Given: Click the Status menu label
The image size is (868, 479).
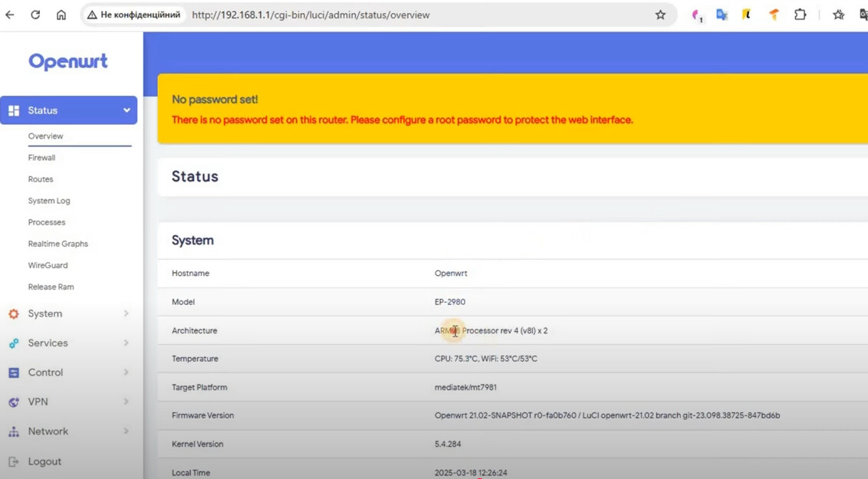Looking at the screenshot, I should pos(43,110).
